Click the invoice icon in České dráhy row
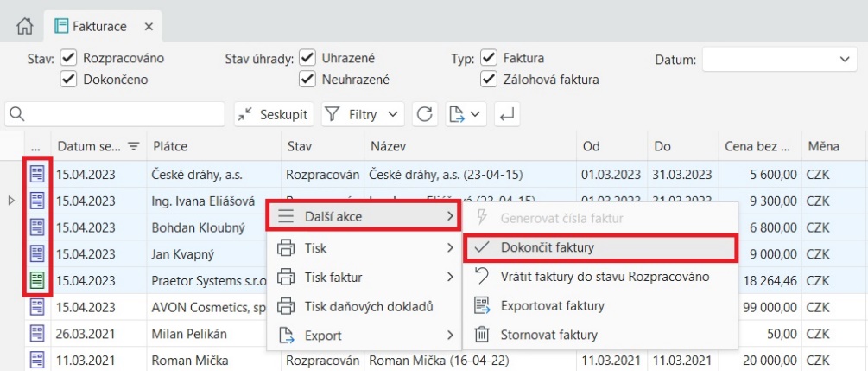 [37, 175]
